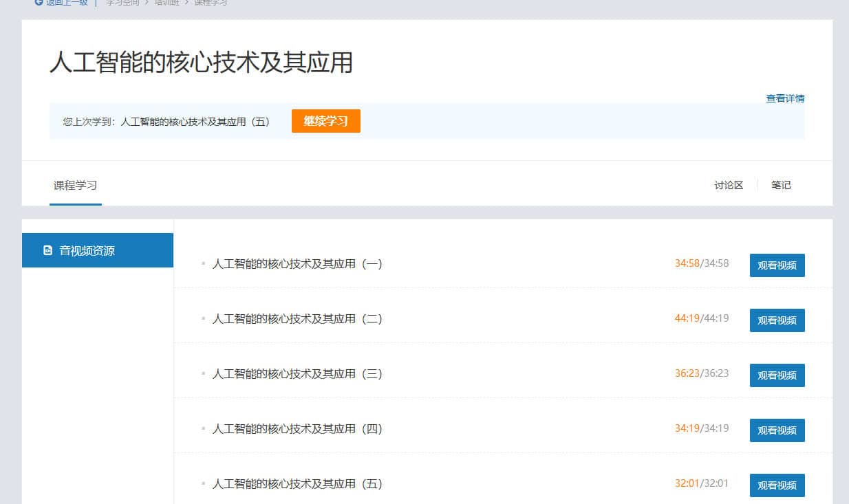Click the 音视频资源 file icon in sidebar
This screenshot has height=504, width=849.
point(47,251)
